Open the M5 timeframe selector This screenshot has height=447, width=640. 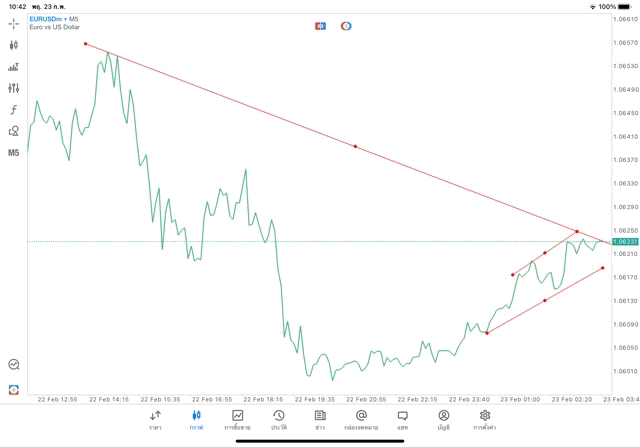(x=13, y=153)
